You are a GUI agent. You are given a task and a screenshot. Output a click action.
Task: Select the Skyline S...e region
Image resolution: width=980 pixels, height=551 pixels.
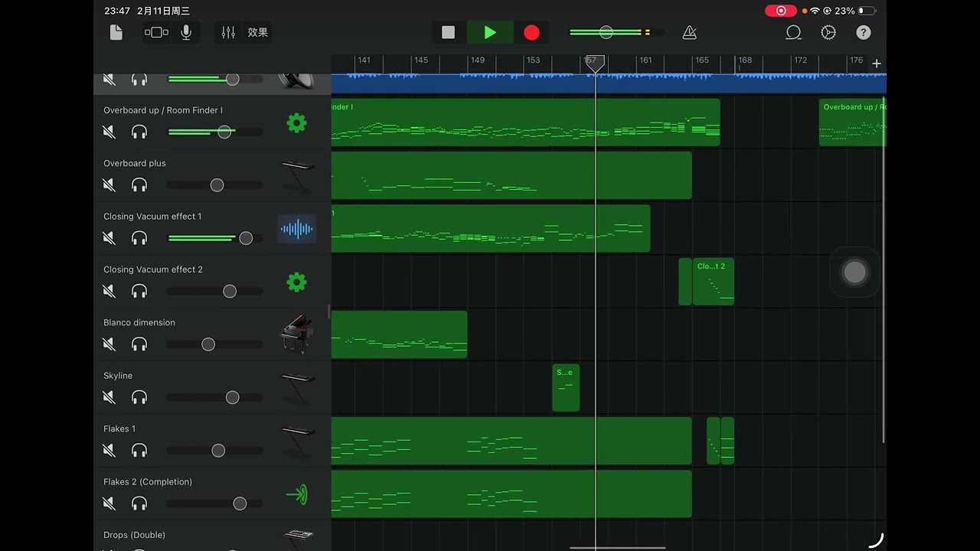coord(566,388)
